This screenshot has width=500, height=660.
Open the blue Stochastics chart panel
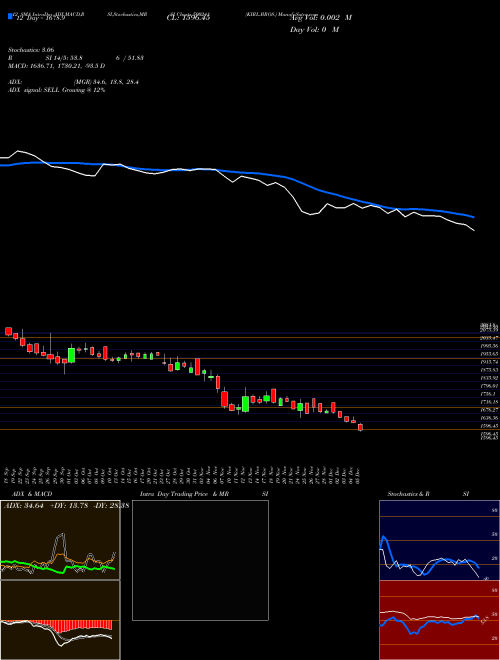(x=439, y=540)
